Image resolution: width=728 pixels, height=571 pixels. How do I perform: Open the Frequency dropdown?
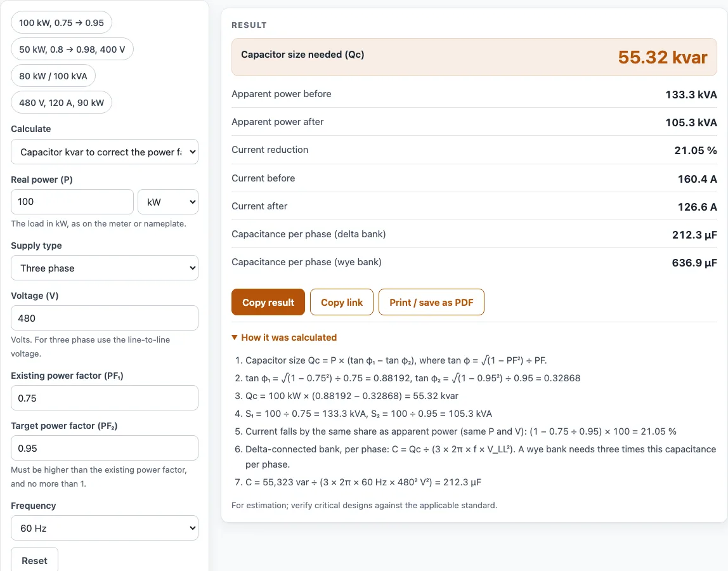[x=105, y=528]
